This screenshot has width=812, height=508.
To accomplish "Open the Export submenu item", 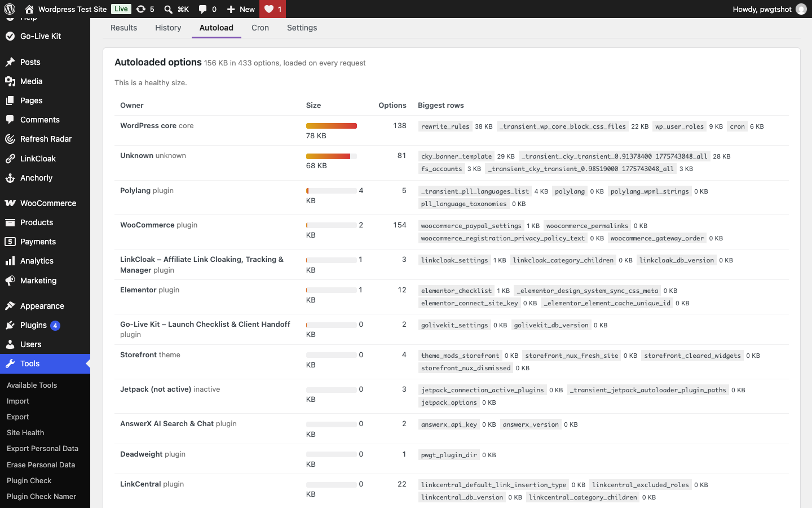I will click(x=18, y=417).
